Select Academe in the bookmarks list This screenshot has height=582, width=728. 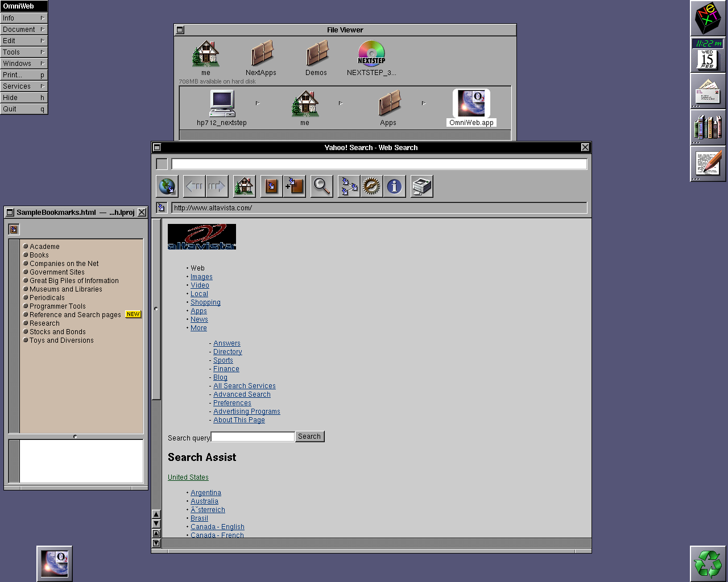(x=44, y=247)
